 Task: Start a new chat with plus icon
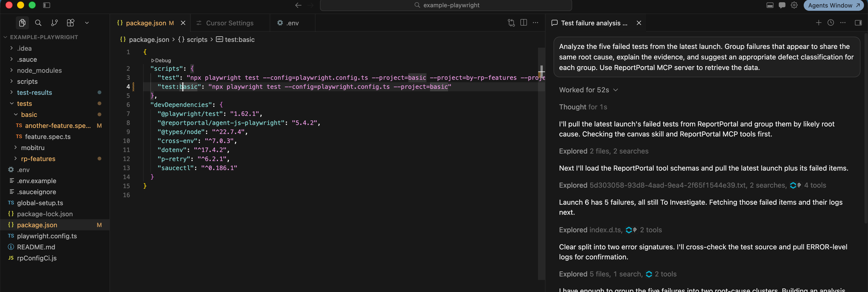pos(819,23)
